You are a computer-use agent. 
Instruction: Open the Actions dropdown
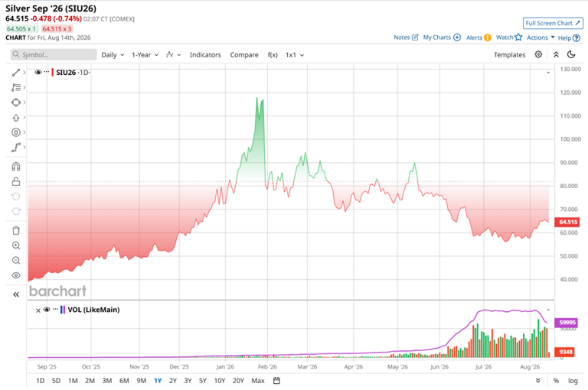point(541,37)
